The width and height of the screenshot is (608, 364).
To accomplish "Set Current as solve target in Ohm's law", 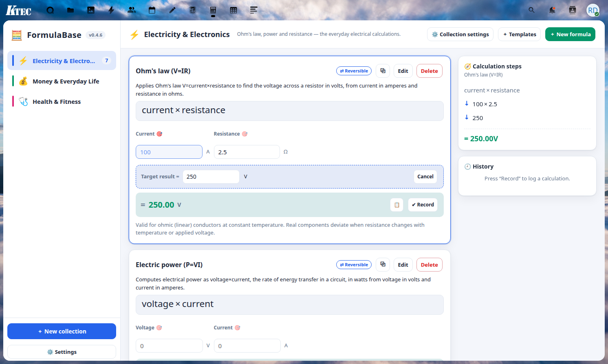I will (159, 134).
